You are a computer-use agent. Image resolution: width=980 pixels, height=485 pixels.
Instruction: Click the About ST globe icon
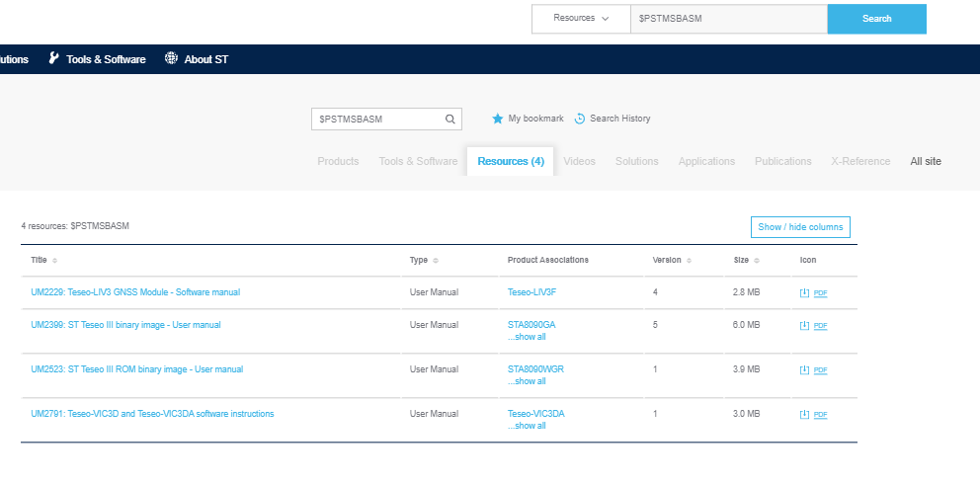[x=171, y=58]
